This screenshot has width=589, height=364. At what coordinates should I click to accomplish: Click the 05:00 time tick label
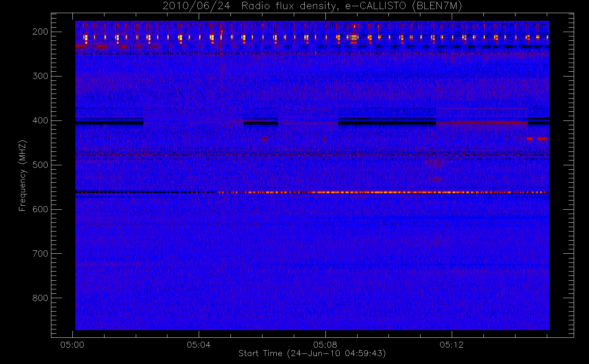(72, 345)
